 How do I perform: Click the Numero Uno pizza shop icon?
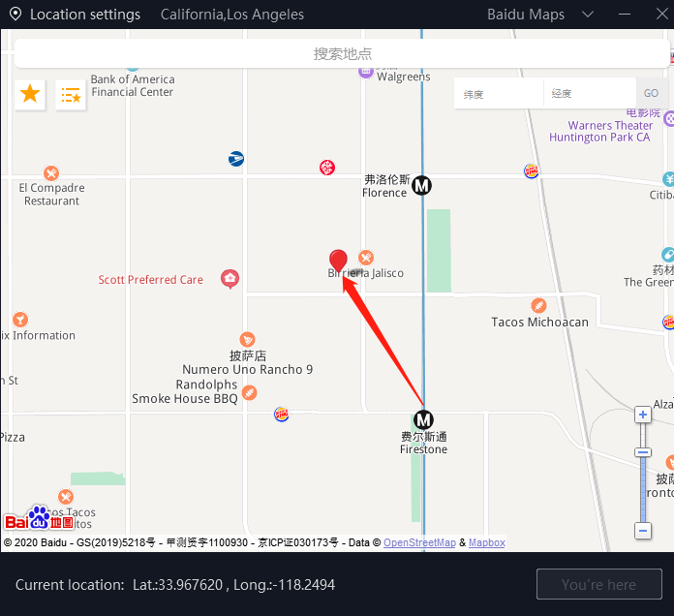point(247,340)
